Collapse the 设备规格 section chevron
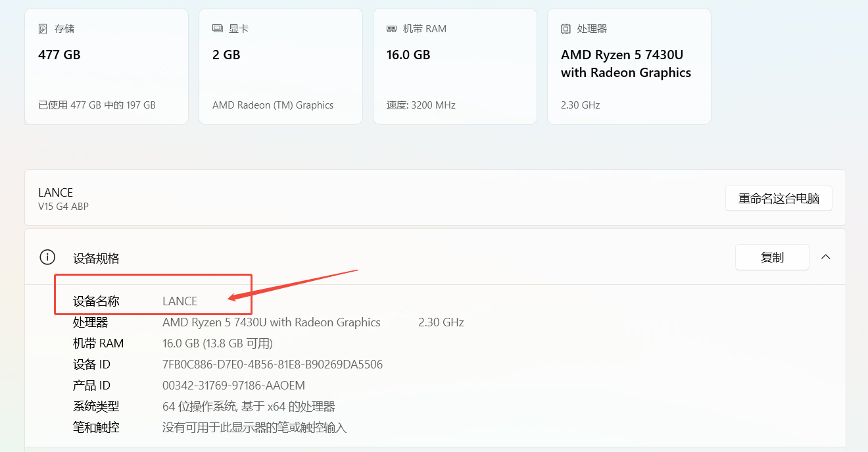 [x=826, y=257]
